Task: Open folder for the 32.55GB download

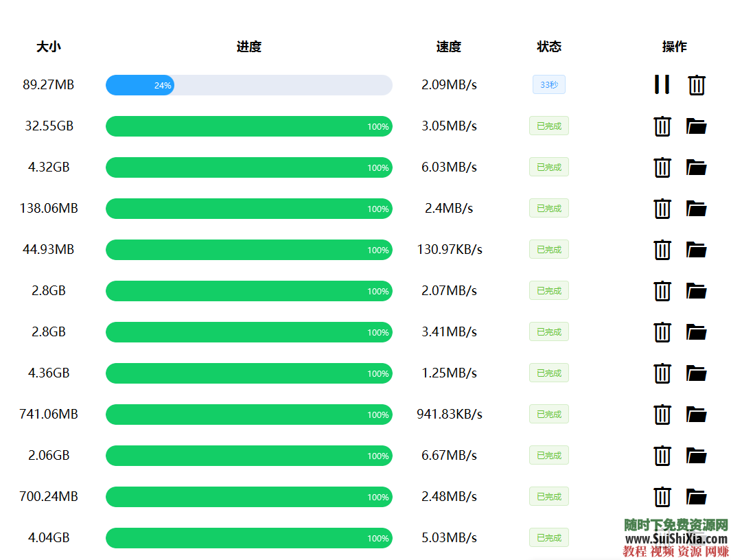Action: 696,126
